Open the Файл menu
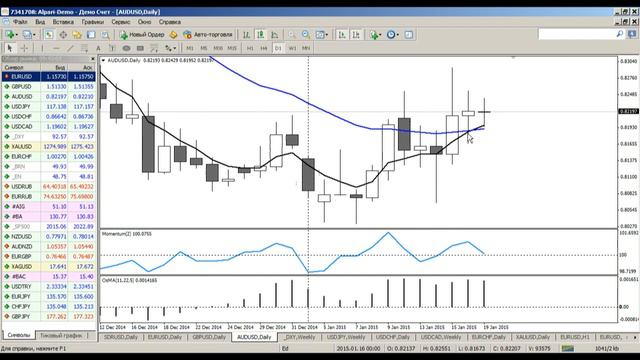Image resolution: width=640 pixels, height=360 pixels. click(20, 22)
